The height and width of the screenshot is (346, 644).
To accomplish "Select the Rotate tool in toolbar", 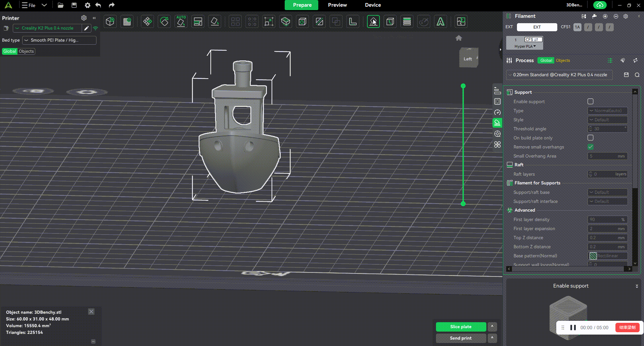I will (164, 21).
